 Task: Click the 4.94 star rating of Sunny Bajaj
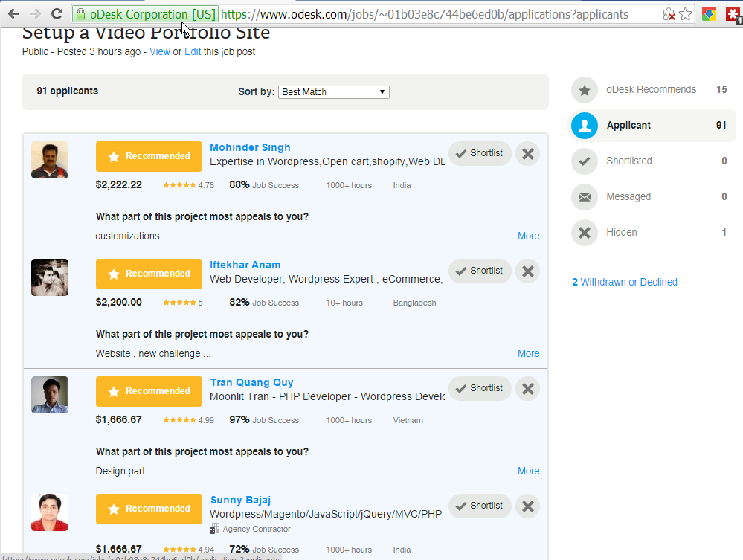189,550
